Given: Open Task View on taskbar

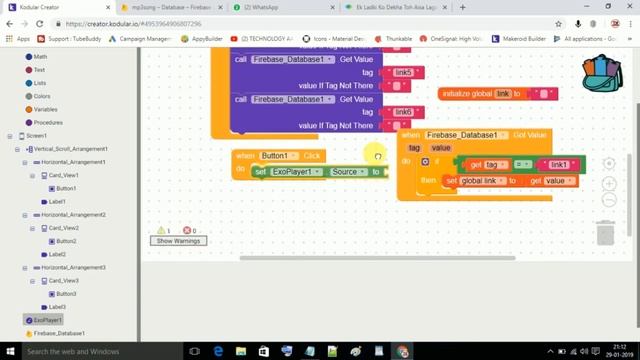Looking at the screenshot, I should tap(195, 351).
